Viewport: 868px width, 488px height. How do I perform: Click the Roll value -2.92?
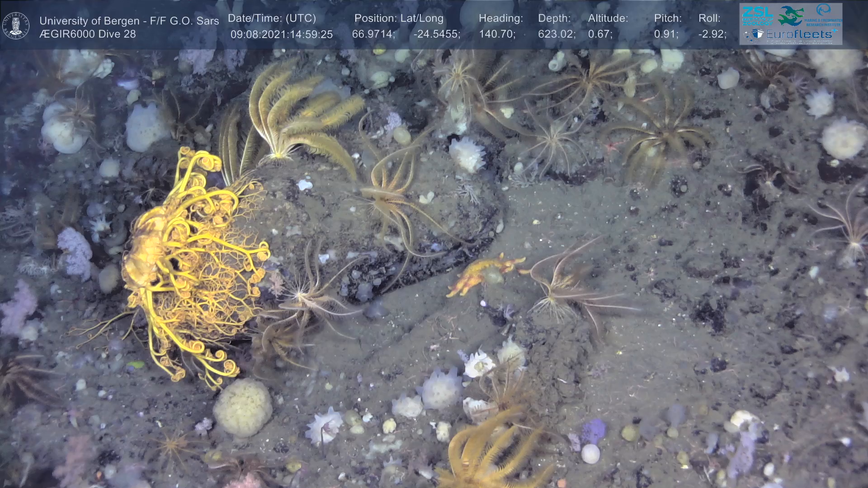712,34
